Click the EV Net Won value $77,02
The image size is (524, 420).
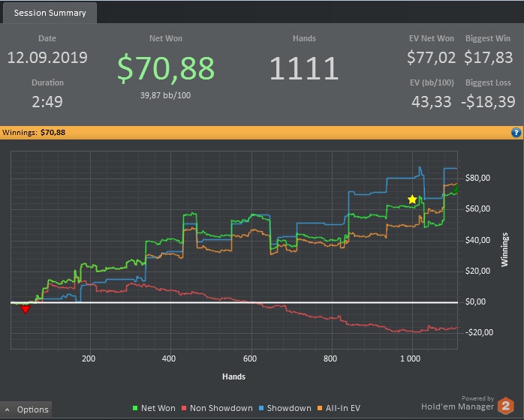[x=431, y=58]
